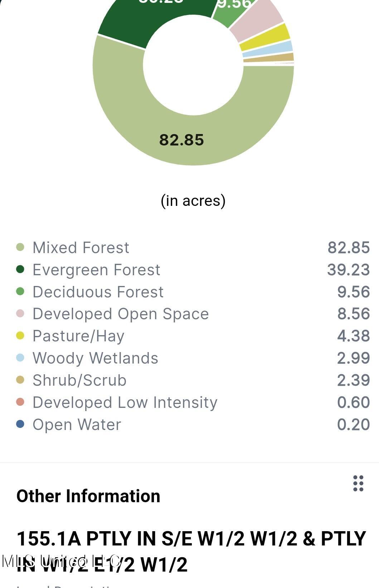Screen dimensions: 379x588
Task: Click the Open Water legend dot
Action: pos(20,424)
